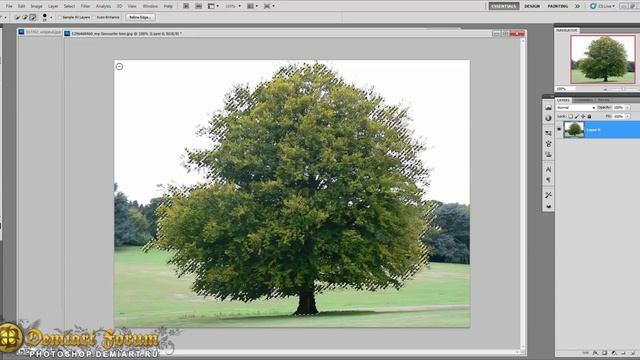
Task: Open the View menu
Action: click(132, 6)
